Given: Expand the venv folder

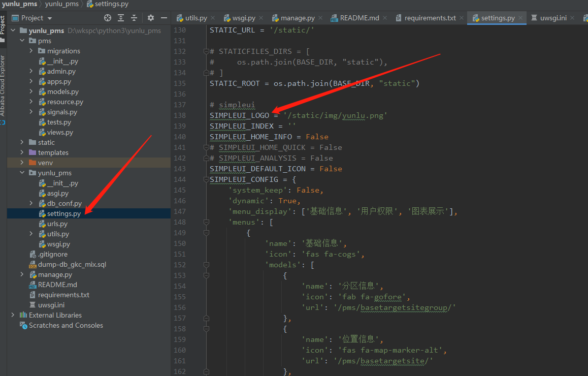Looking at the screenshot, I should (x=22, y=163).
